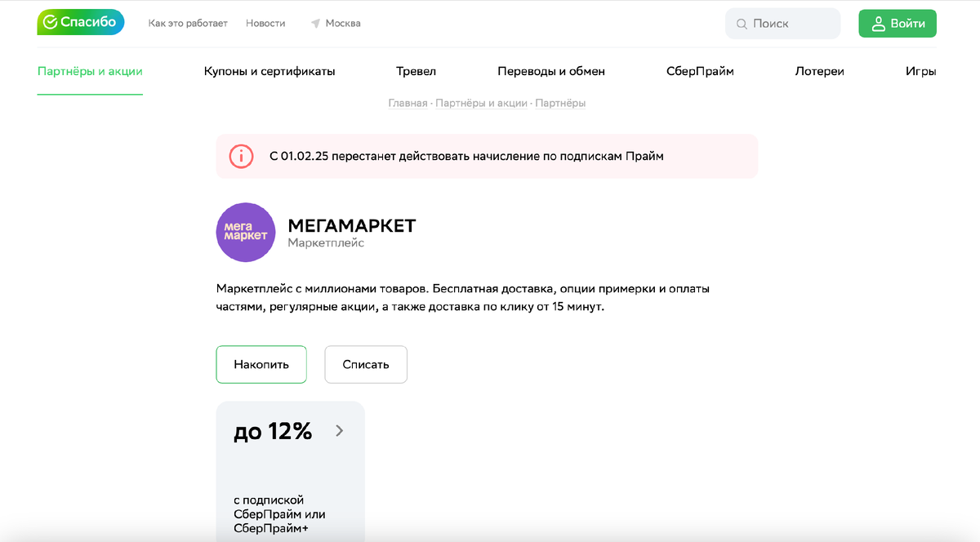The width and height of the screenshot is (980, 542).
Task: Expand the до 12% card chevron
Action: coord(340,431)
